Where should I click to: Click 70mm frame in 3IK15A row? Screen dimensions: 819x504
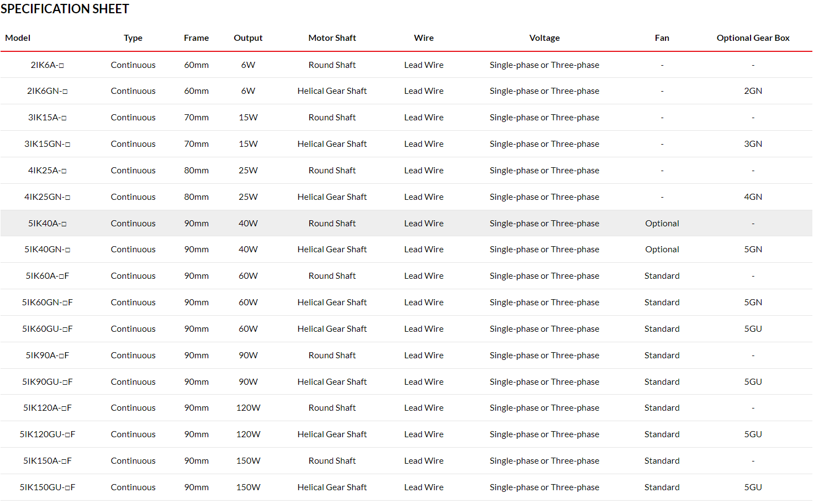tap(197, 118)
